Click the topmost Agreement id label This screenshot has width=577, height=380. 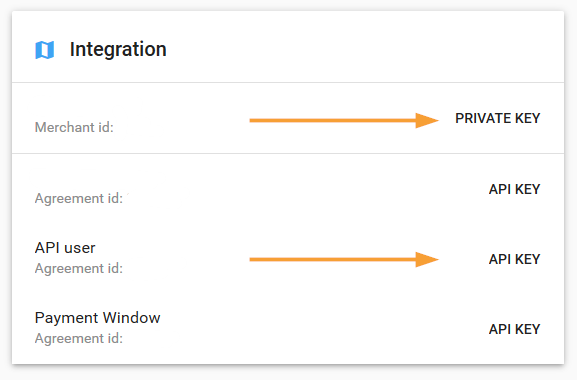pos(79,198)
